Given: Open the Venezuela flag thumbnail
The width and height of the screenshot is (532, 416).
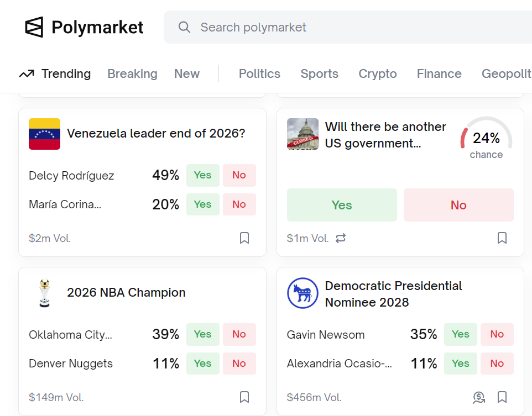Looking at the screenshot, I should [x=44, y=134].
